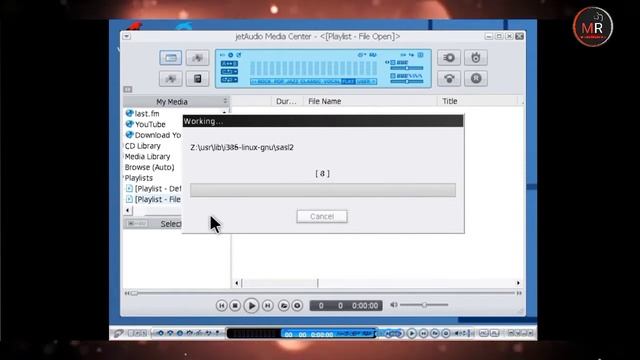The width and height of the screenshot is (640, 360).
Task: Select the JAZZ equalizer preset
Action: point(291,82)
